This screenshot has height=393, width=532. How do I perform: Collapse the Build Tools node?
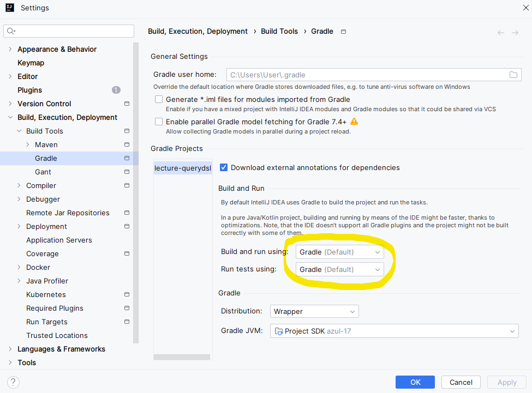point(19,131)
